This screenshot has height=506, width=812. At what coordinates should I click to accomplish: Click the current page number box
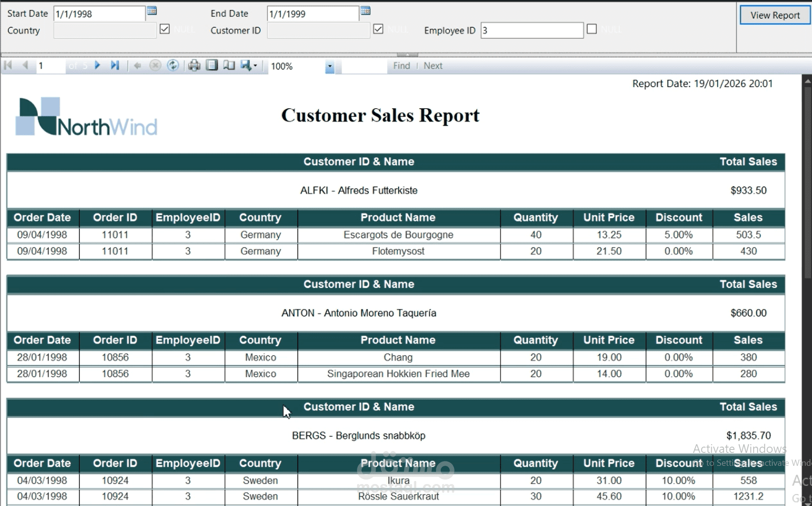pyautogui.click(x=51, y=66)
